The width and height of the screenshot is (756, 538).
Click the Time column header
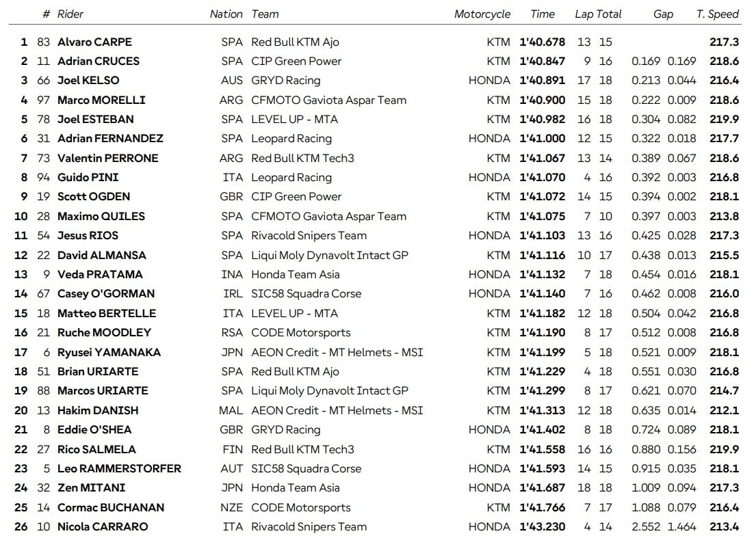pyautogui.click(x=543, y=14)
